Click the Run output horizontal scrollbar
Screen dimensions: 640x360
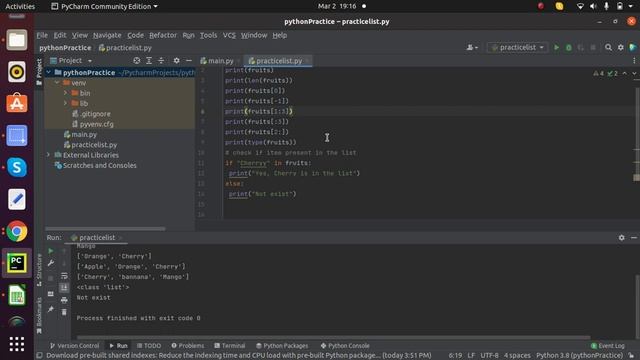pyautogui.click(x=333, y=338)
